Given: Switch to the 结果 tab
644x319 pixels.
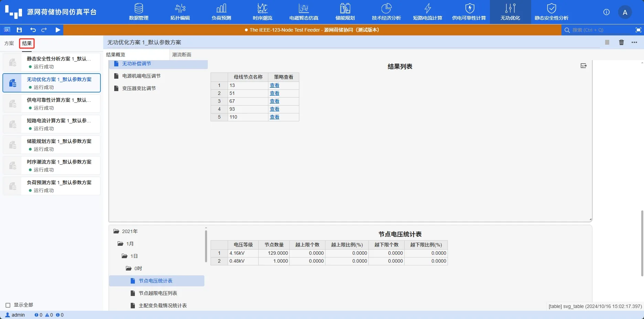Looking at the screenshot, I should click(x=27, y=43).
